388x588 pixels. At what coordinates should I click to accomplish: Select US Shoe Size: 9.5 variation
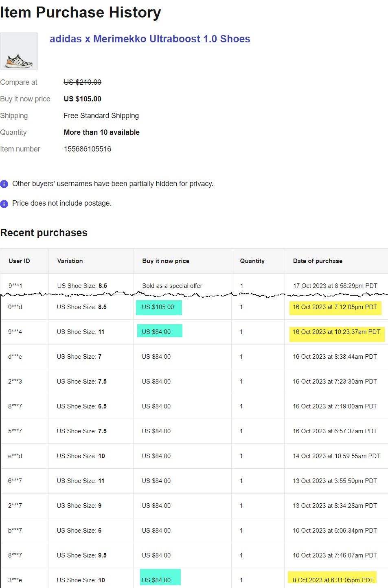(x=82, y=555)
